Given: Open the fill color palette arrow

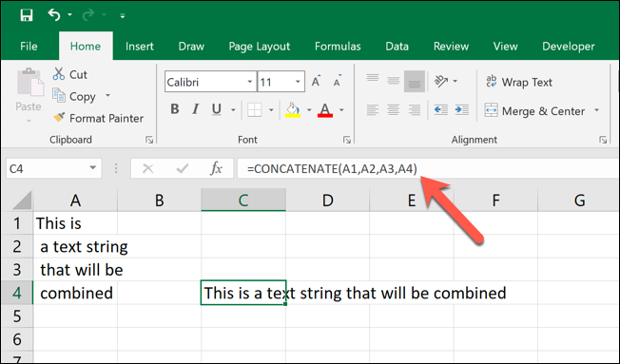Looking at the screenshot, I should point(309,109).
